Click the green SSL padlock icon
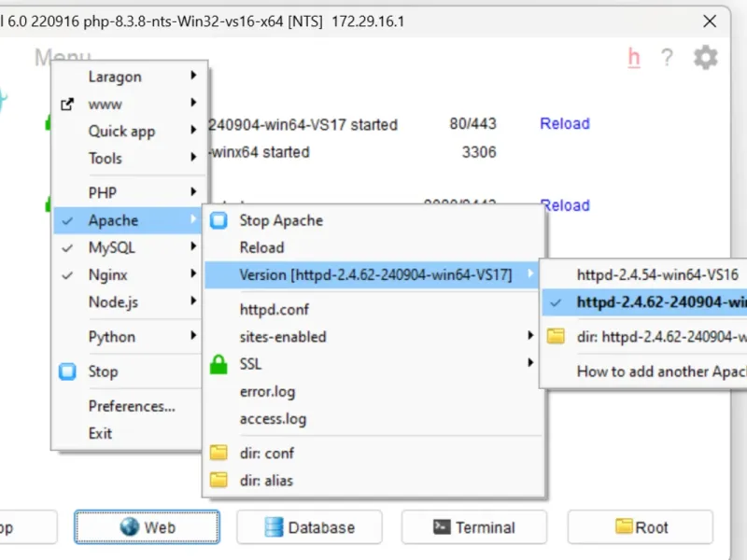The image size is (747, 560). (x=218, y=364)
